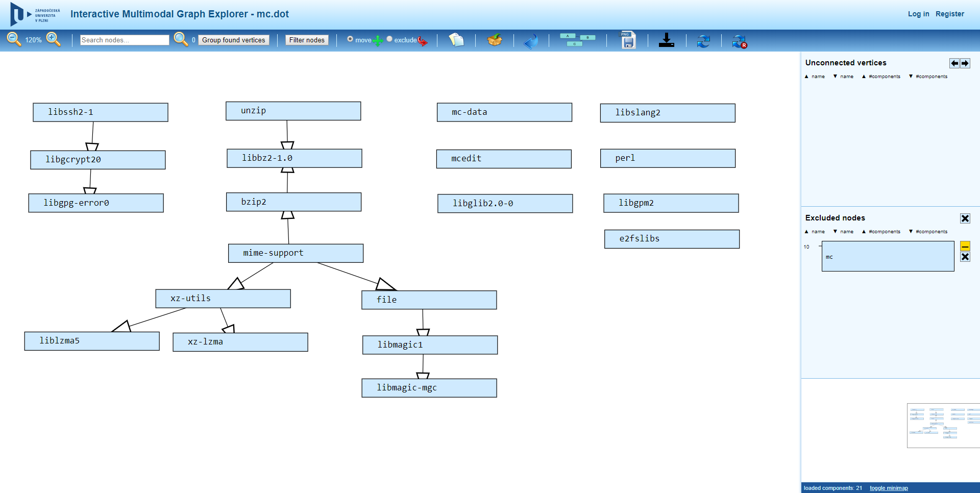Select the xz-utils node
The height and width of the screenshot is (493, 980).
(223, 299)
